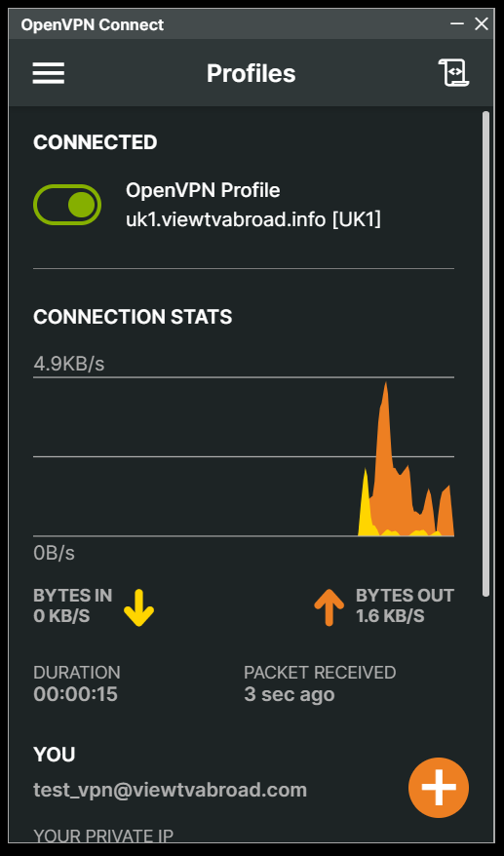Viewport: 504px width, 856px height.
Task: Click the PACKET RECEIVED 3 sec ago value
Action: pos(290,694)
